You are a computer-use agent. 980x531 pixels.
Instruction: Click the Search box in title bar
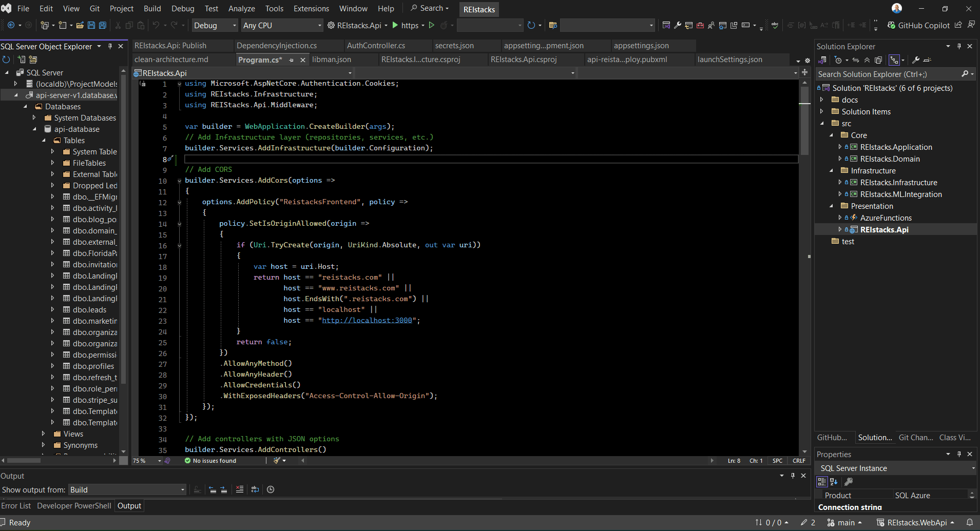[x=430, y=8]
